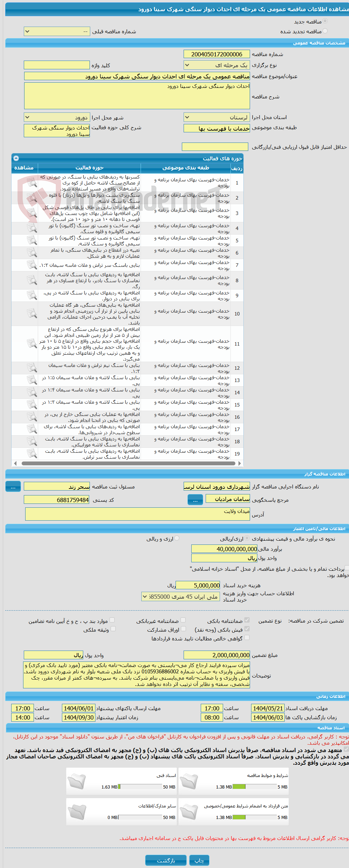The height and width of the screenshot is (868, 349).
Task: Open view icon for activity row 15
Action: click(32, 405)
